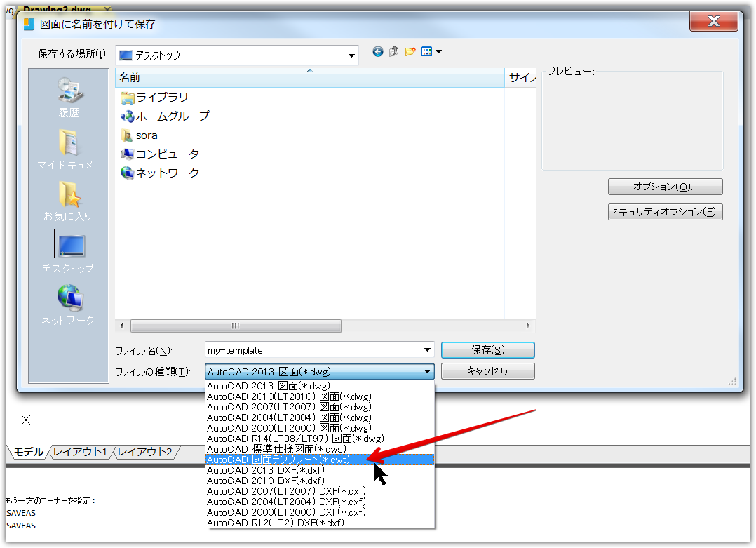Expand the 保存する場所 location dropdown
The height and width of the screenshot is (548, 756).
(351, 55)
